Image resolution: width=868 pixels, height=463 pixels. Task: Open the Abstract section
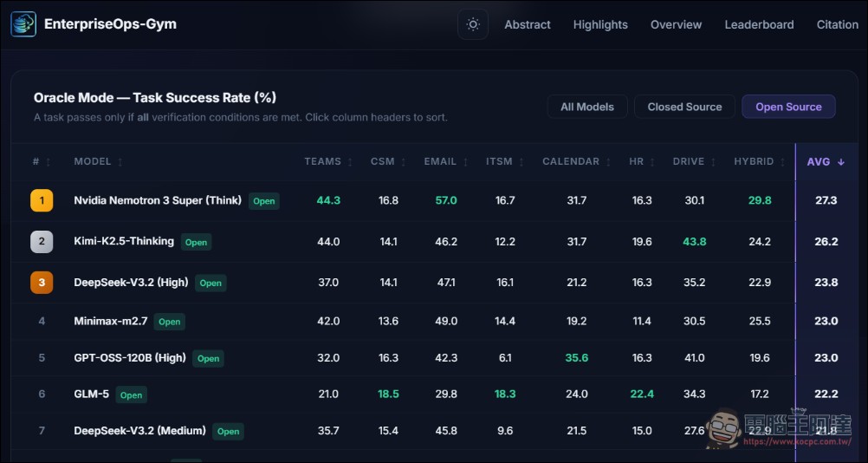point(528,25)
